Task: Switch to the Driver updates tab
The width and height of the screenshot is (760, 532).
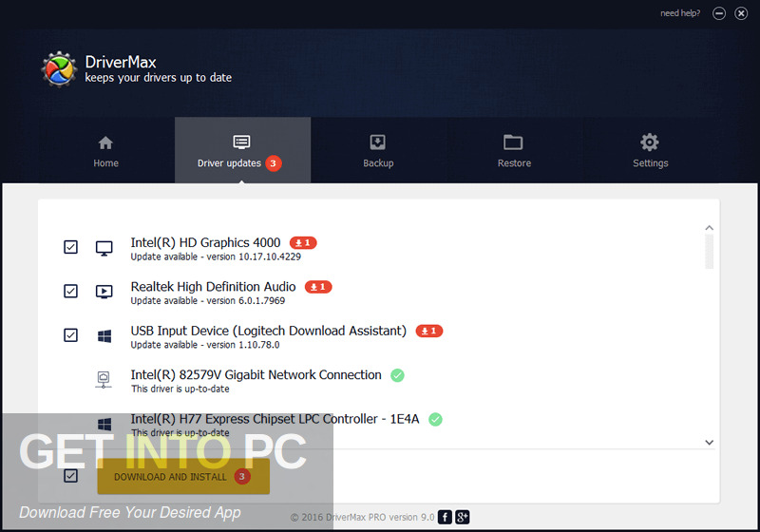Action: (242, 150)
